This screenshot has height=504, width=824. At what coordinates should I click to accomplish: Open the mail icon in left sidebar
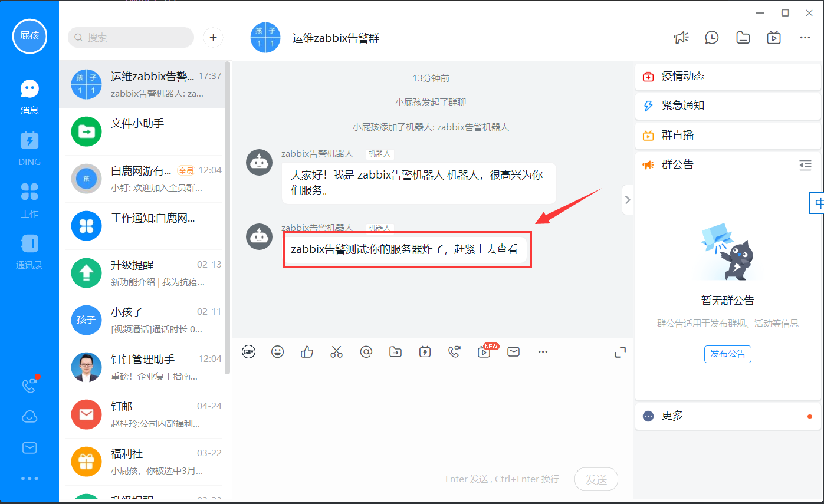click(x=29, y=448)
